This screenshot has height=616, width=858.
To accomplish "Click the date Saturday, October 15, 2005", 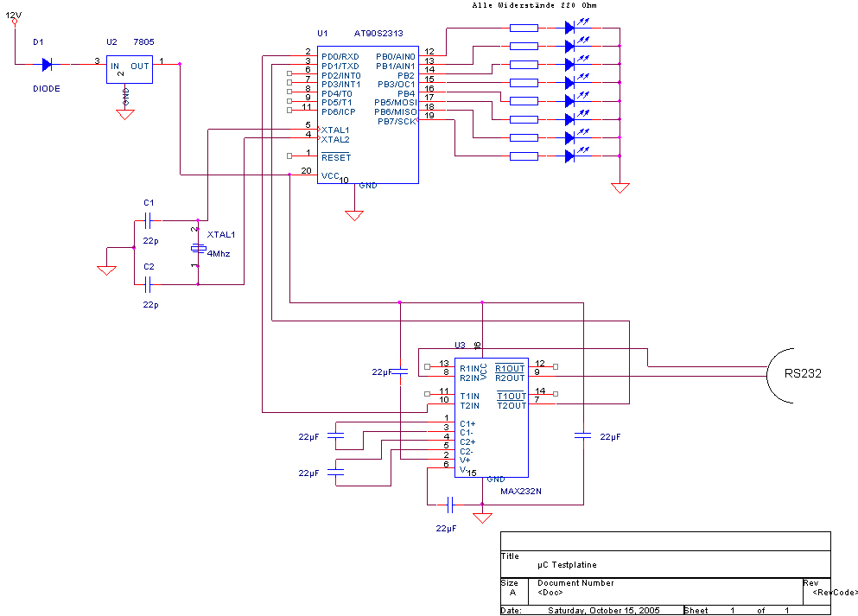I will point(604,611).
